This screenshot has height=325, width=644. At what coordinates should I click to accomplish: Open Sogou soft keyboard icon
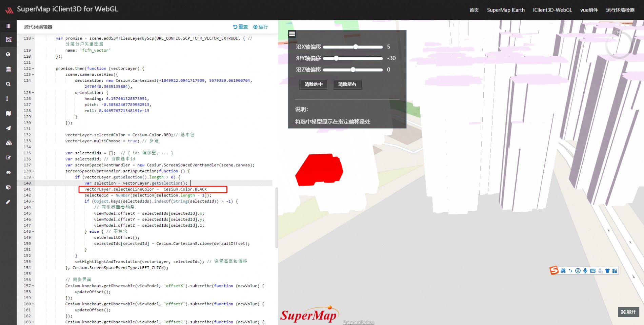pos(593,271)
